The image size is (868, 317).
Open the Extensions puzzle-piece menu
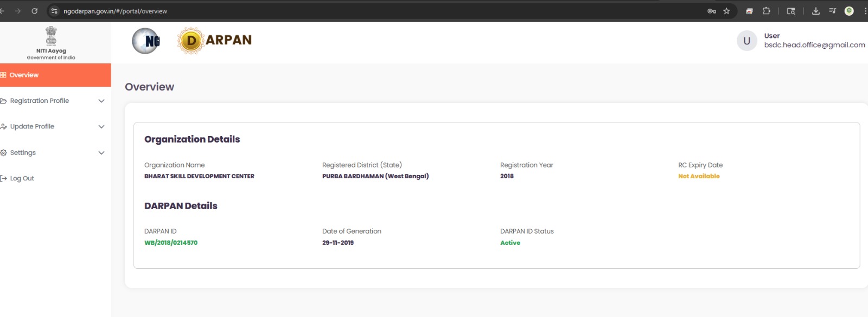click(766, 11)
